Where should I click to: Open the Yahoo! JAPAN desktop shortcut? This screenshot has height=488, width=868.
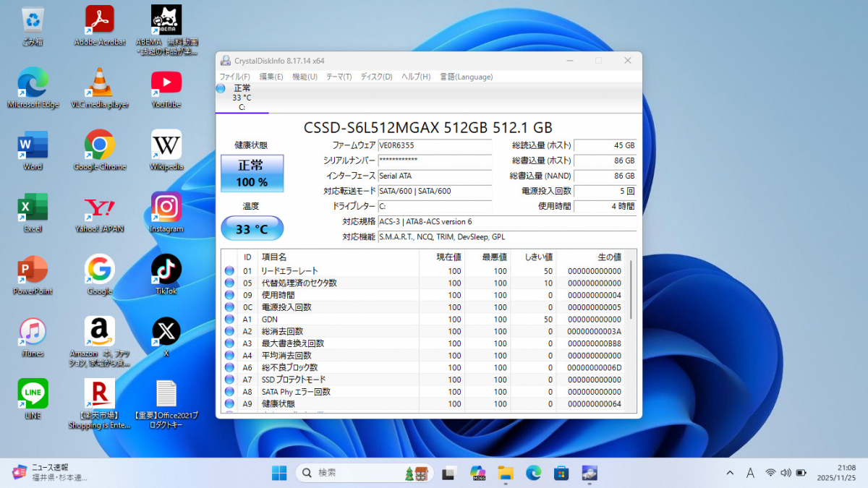[x=100, y=207]
